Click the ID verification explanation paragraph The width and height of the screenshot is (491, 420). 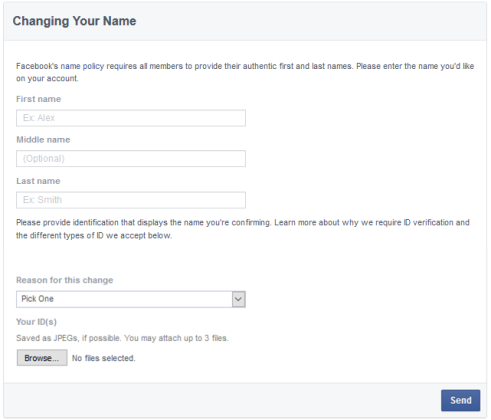click(243, 229)
